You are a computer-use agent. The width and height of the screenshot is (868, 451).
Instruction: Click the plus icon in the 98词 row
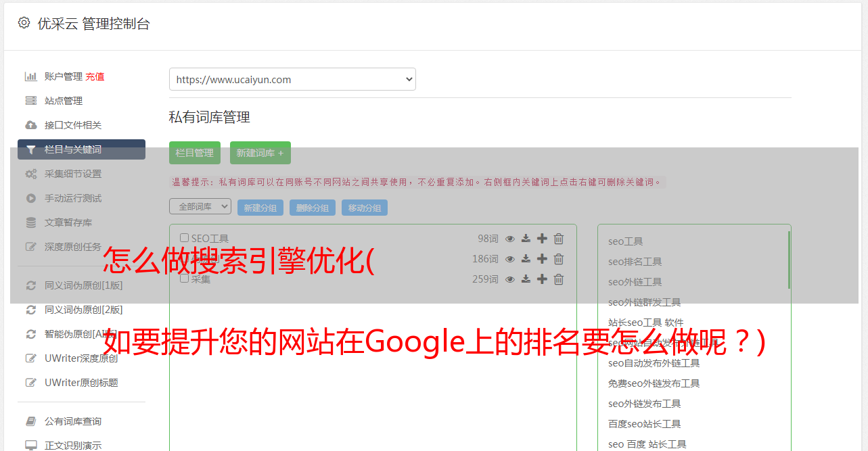542,239
